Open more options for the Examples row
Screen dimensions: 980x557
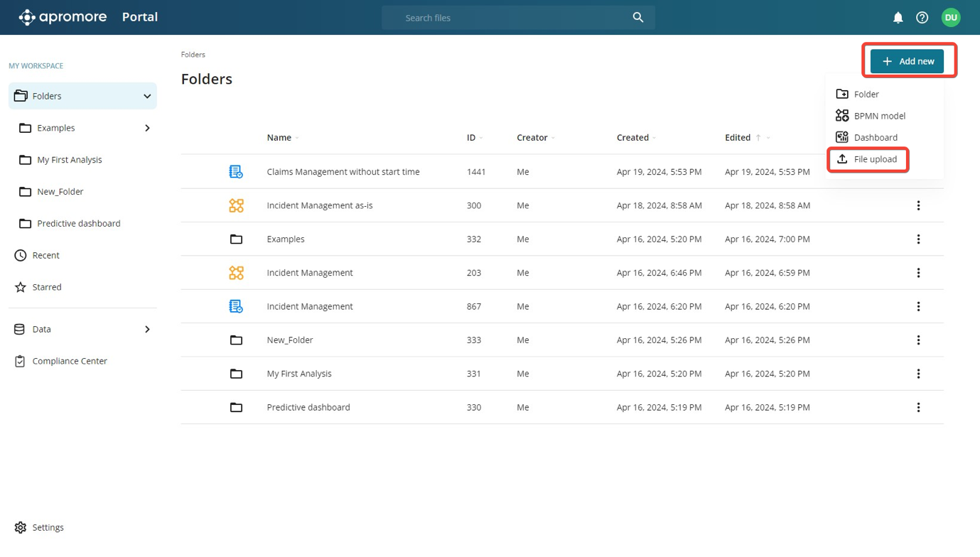917,239
